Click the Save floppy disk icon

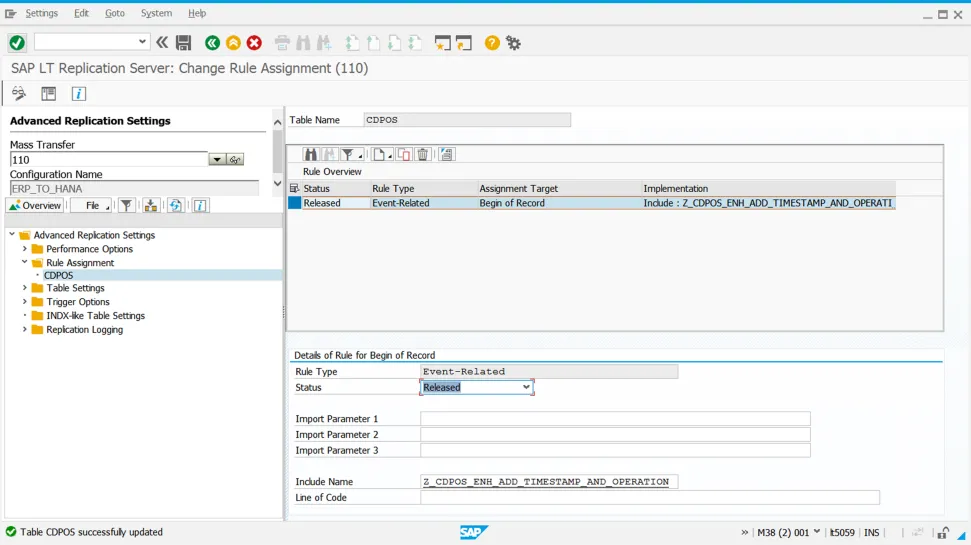coord(183,43)
